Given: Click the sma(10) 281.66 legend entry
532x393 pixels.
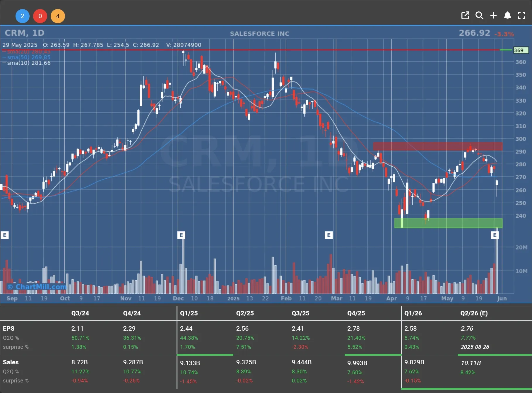Looking at the screenshot, I should point(27,63).
